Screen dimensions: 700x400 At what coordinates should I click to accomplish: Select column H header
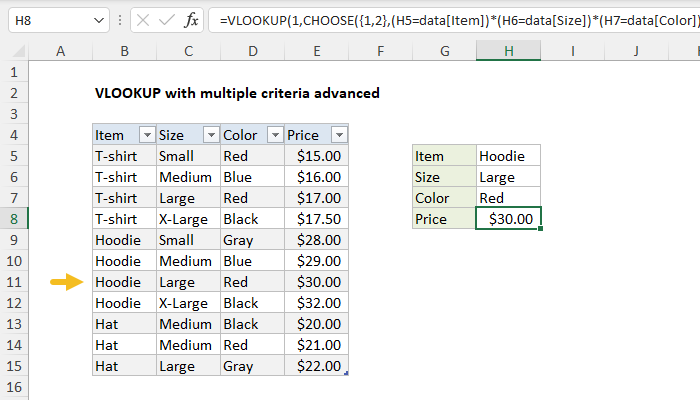pos(509,50)
